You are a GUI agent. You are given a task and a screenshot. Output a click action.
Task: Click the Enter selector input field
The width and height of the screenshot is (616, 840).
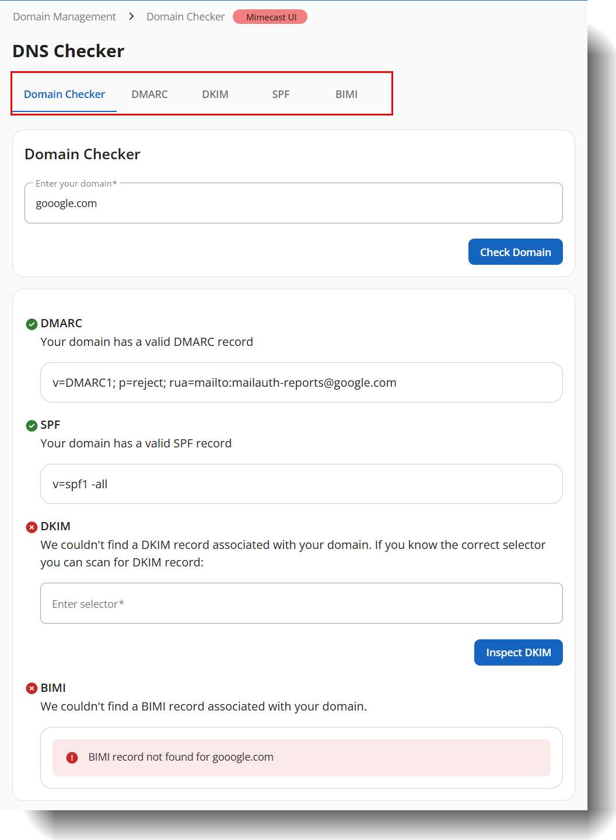[301, 604]
